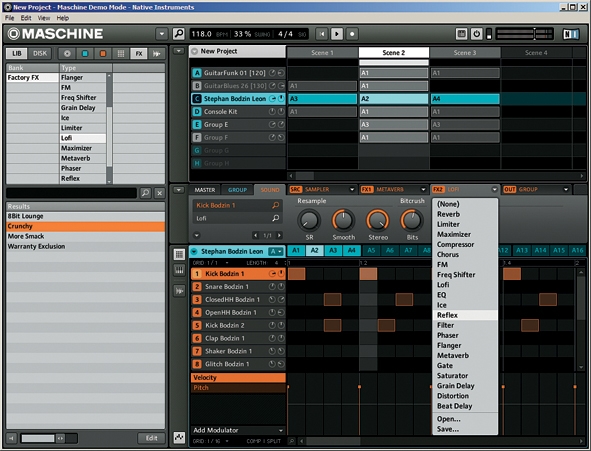Select the Scene 3 header
The height and width of the screenshot is (451, 591).
point(465,52)
